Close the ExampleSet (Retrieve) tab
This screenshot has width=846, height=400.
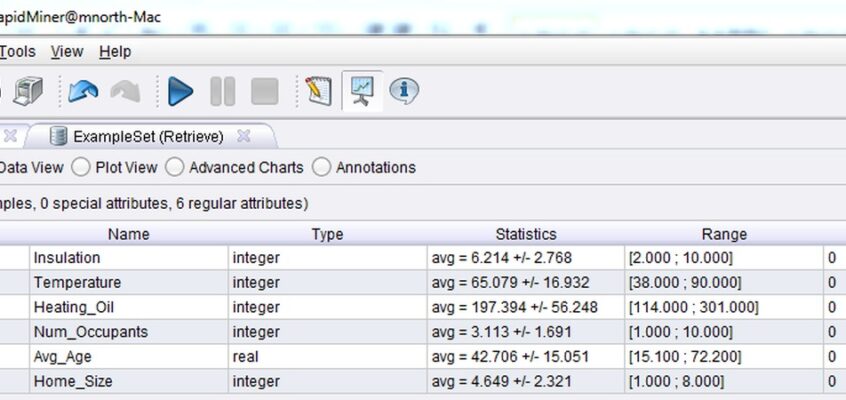tap(244, 137)
